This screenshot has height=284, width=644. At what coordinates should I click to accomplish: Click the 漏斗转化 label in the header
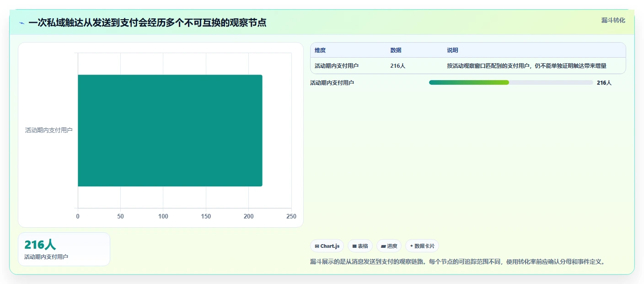tap(613, 20)
